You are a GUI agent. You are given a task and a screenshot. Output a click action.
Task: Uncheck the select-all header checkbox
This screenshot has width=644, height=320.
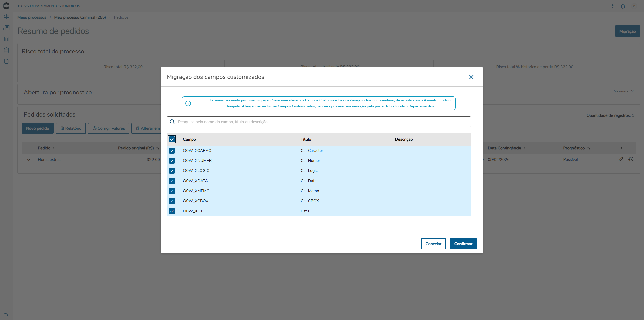point(172,139)
